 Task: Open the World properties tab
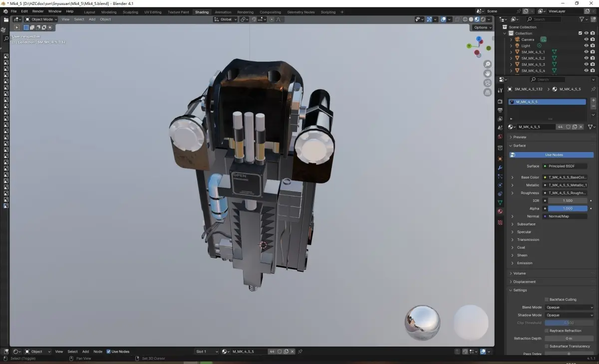tap(500, 137)
